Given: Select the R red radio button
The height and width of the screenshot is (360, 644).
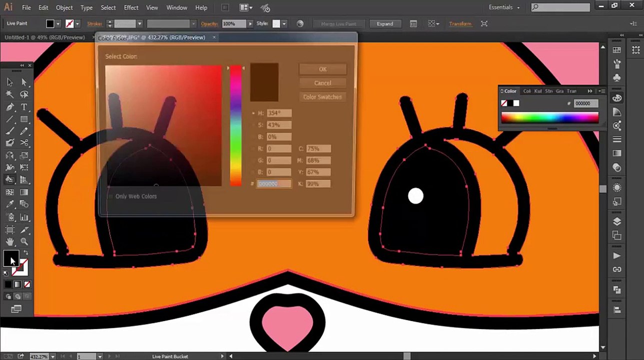Looking at the screenshot, I should tap(253, 149).
